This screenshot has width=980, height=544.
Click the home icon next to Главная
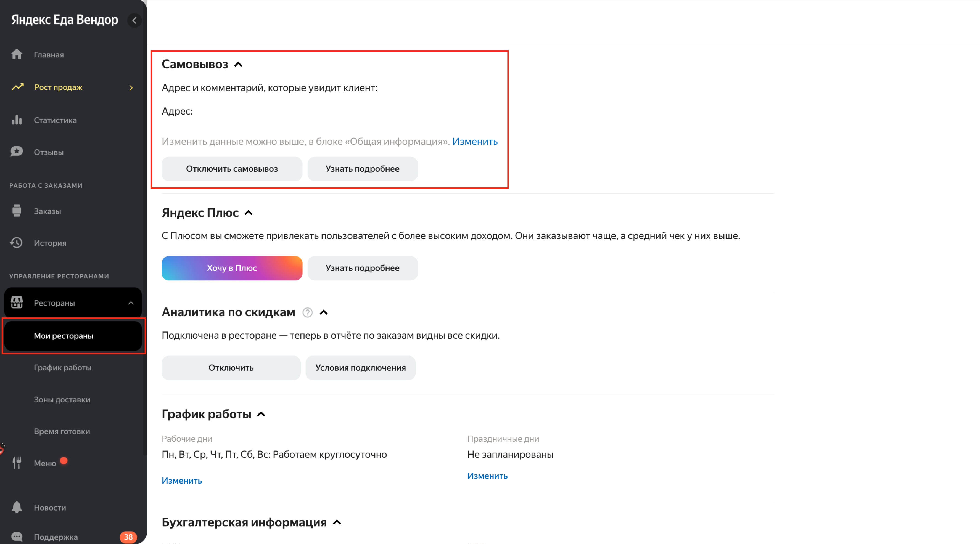pos(17,54)
